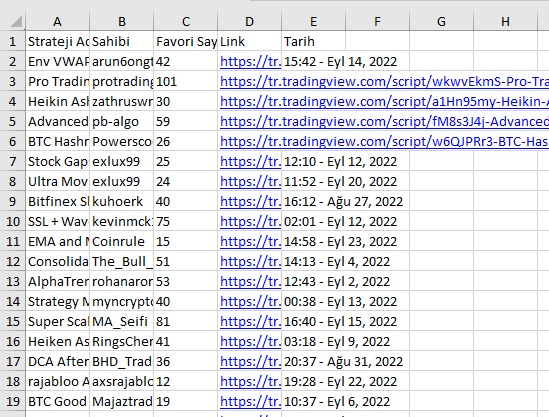Screen dimensions: 549x417
Task: Select cell '02:01 - Eyl 12, 2022'
Action: tap(340, 222)
